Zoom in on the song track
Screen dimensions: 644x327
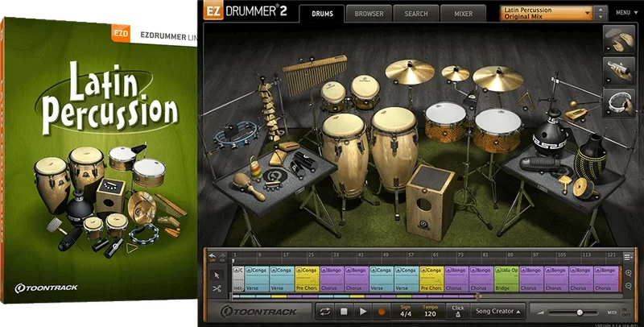pyautogui.click(x=629, y=273)
